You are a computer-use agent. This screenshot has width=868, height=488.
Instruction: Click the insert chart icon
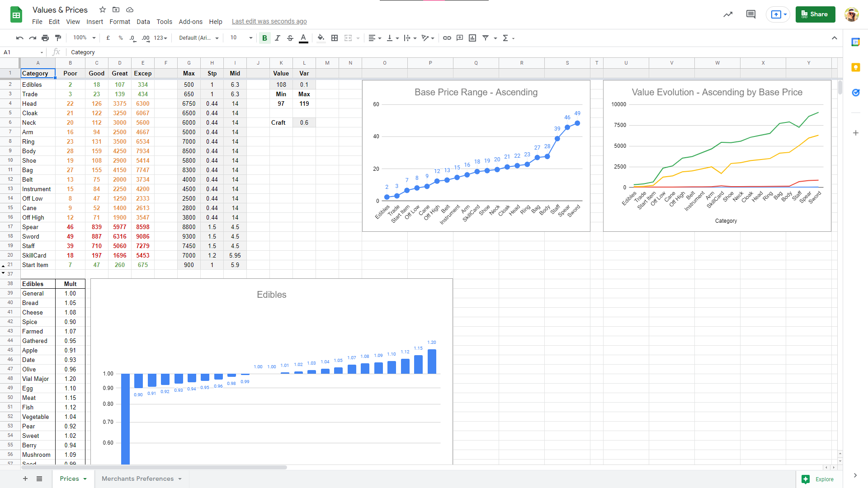click(x=472, y=38)
